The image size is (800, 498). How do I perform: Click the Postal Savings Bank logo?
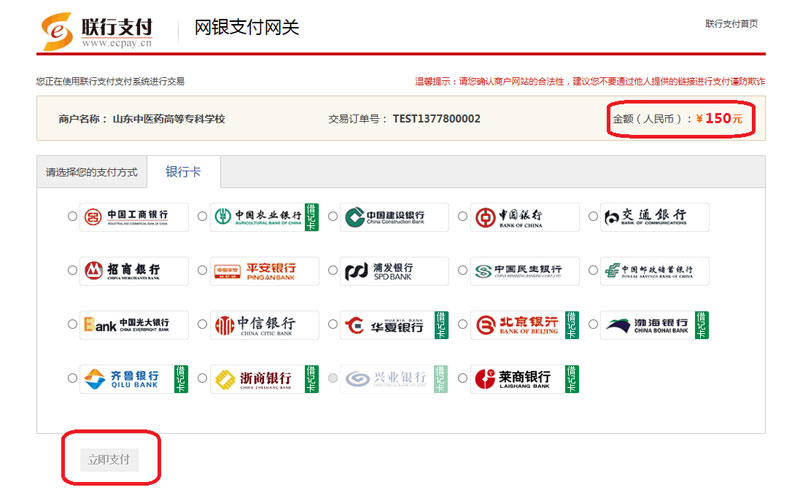point(655,271)
